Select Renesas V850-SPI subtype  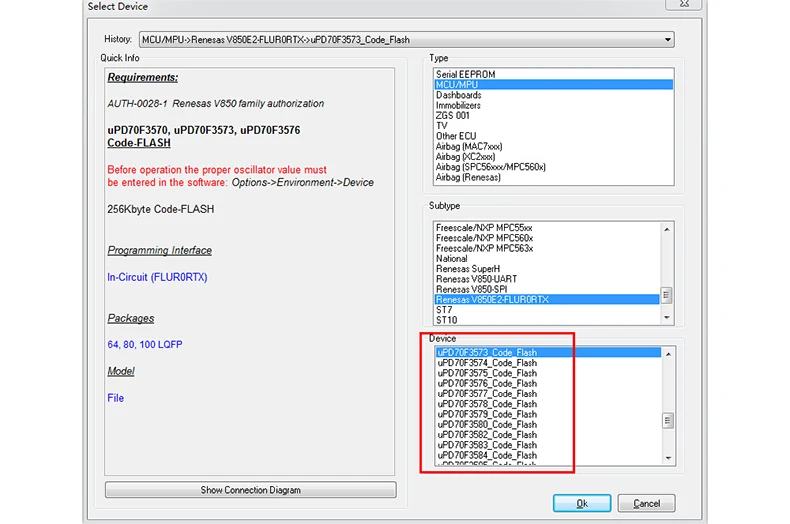click(x=547, y=289)
